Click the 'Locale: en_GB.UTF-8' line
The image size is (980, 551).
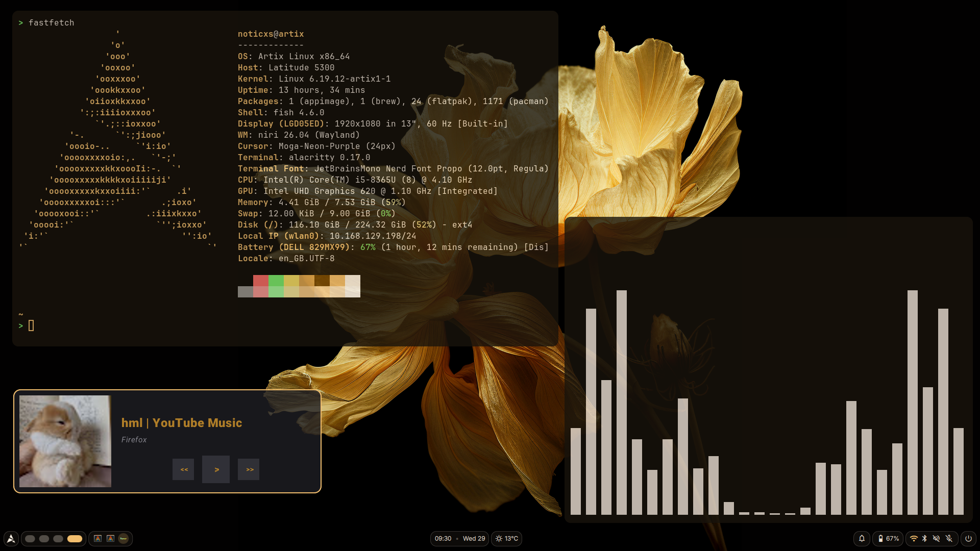point(286,259)
